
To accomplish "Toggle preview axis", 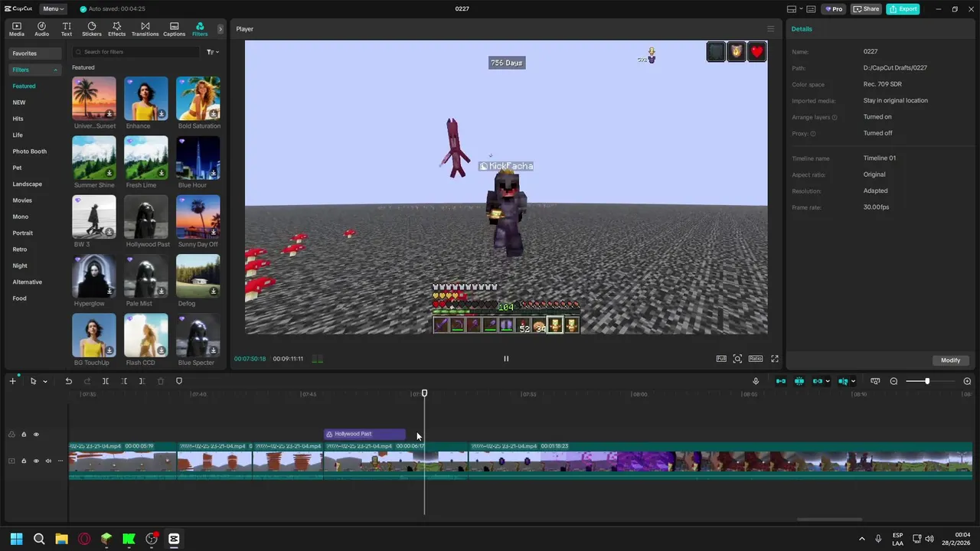I will pyautogui.click(x=843, y=381).
